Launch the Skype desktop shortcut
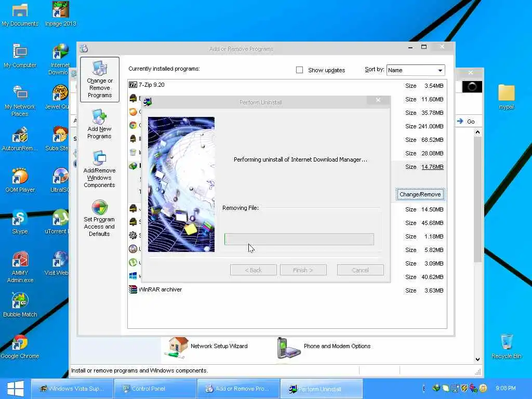Viewport: 532px width, 399px height. tap(20, 222)
